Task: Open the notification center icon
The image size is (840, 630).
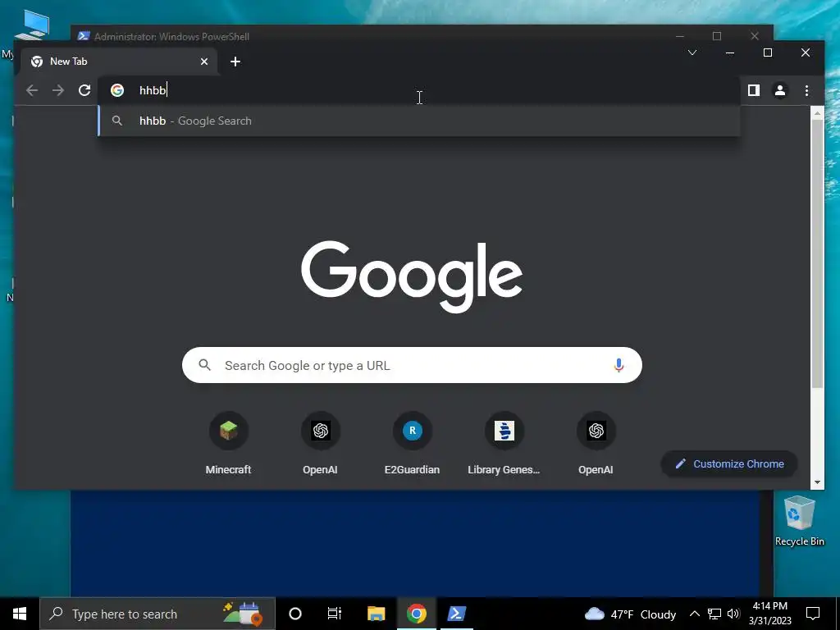Action: click(x=813, y=614)
